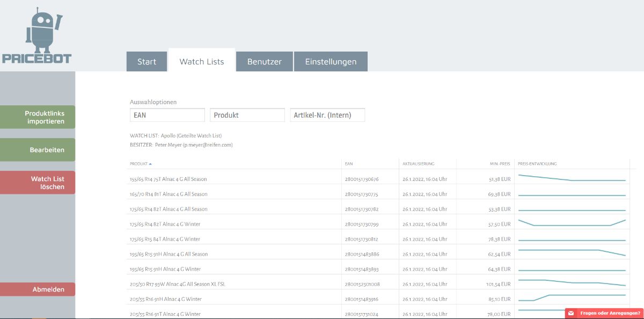Select the Watch Lists tab
644x319 pixels.
point(202,61)
